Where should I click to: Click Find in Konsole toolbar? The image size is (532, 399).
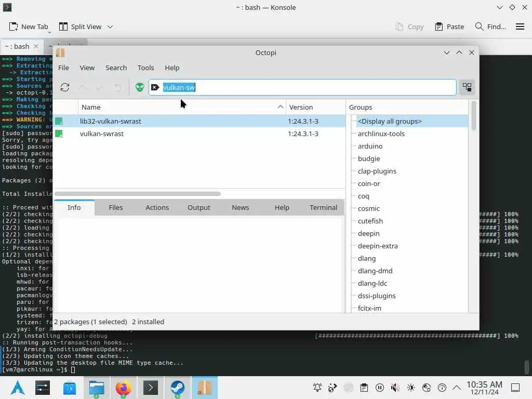490,26
